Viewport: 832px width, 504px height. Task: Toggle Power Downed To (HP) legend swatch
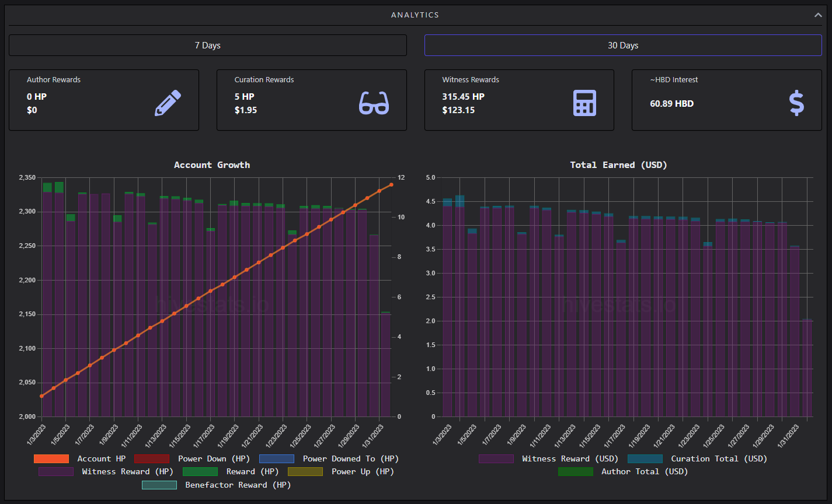(x=277, y=459)
